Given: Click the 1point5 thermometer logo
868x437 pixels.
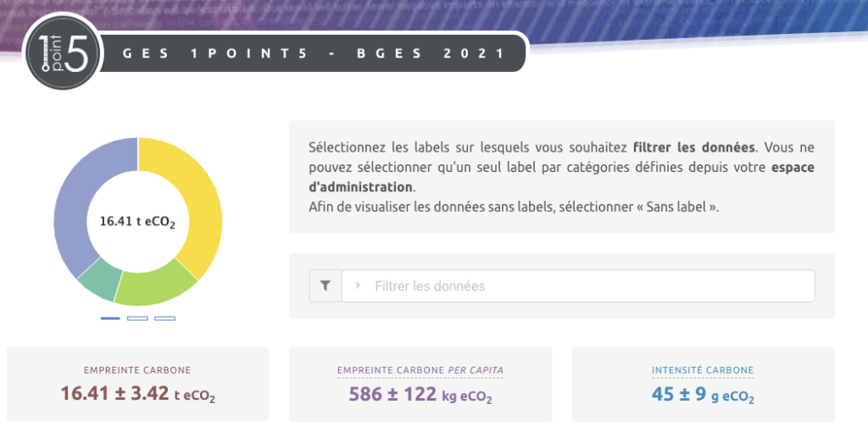Looking at the screenshot, I should (x=64, y=53).
